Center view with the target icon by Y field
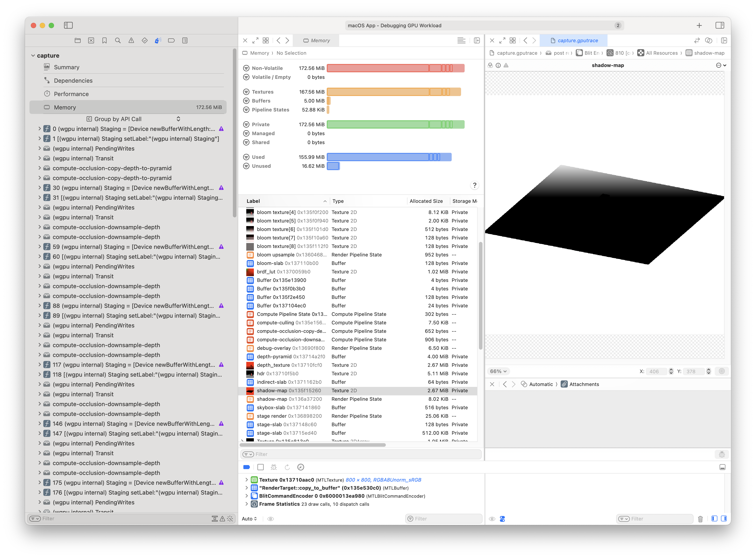This screenshot has width=756, height=558. pyautogui.click(x=722, y=371)
